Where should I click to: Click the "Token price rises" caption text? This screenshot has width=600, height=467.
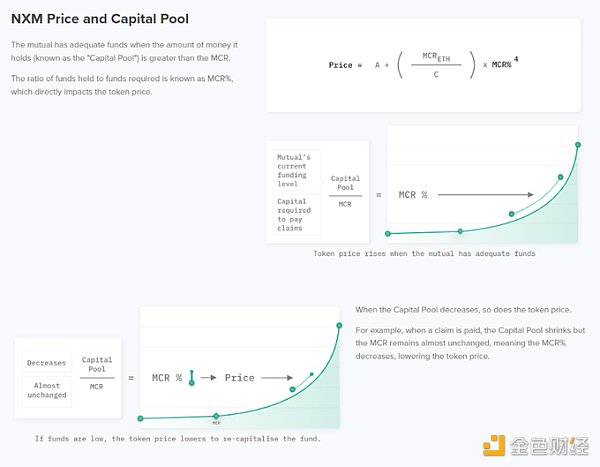click(424, 254)
